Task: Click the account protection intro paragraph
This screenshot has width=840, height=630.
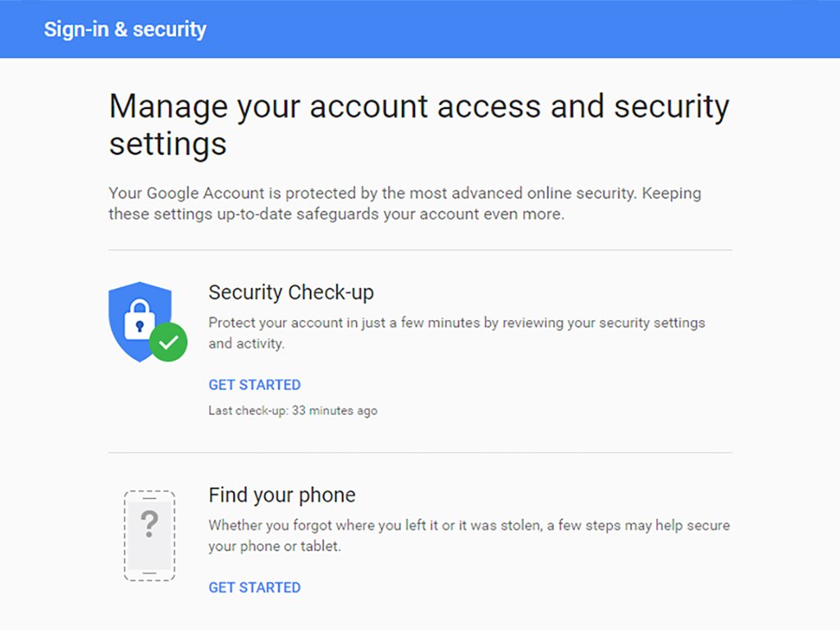Action: (404, 203)
